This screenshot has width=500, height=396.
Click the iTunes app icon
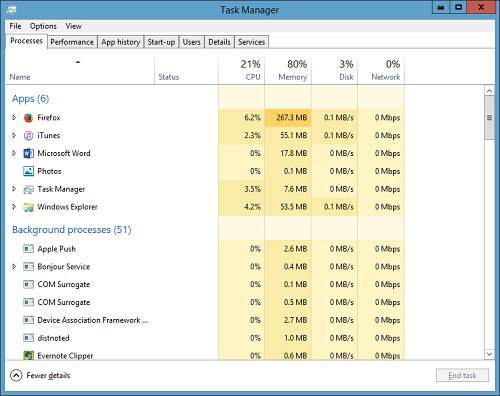click(x=28, y=135)
